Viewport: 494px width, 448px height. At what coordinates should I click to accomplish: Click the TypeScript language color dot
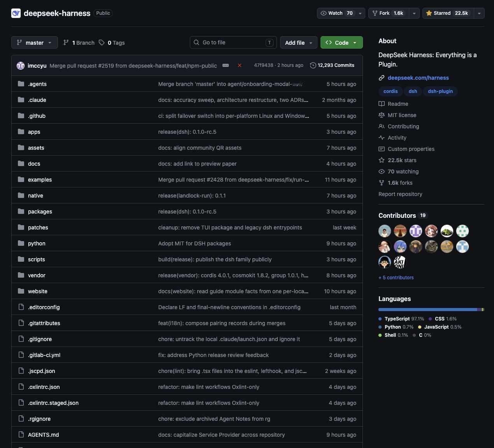click(380, 319)
